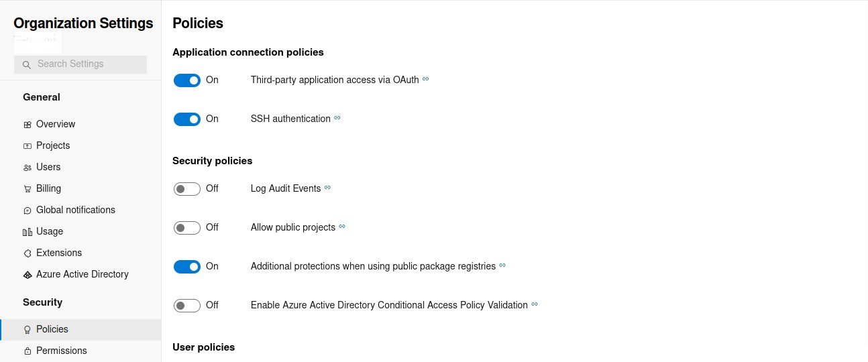Viewport: 868px width, 362px height.
Task: Turn on Allow public projects
Action: (187, 228)
